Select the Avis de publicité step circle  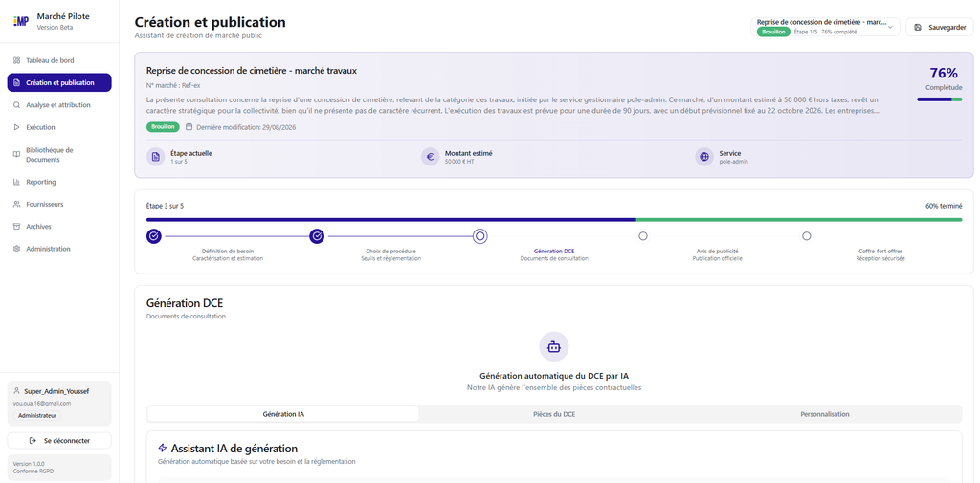(x=643, y=236)
